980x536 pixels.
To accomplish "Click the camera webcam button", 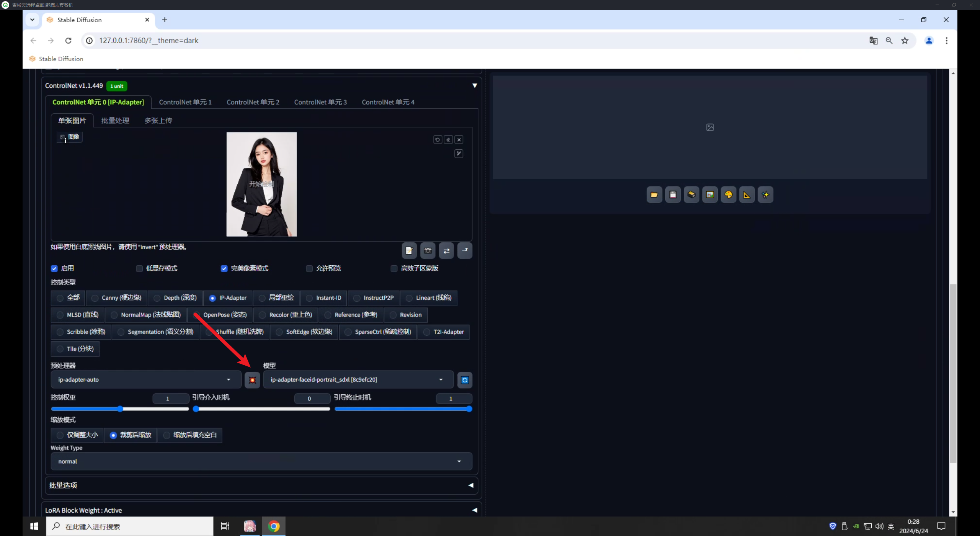I will pyautogui.click(x=428, y=251).
